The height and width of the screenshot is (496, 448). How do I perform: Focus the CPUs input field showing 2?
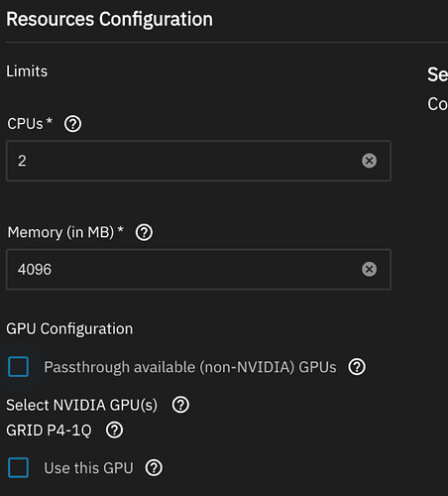pyautogui.click(x=198, y=161)
